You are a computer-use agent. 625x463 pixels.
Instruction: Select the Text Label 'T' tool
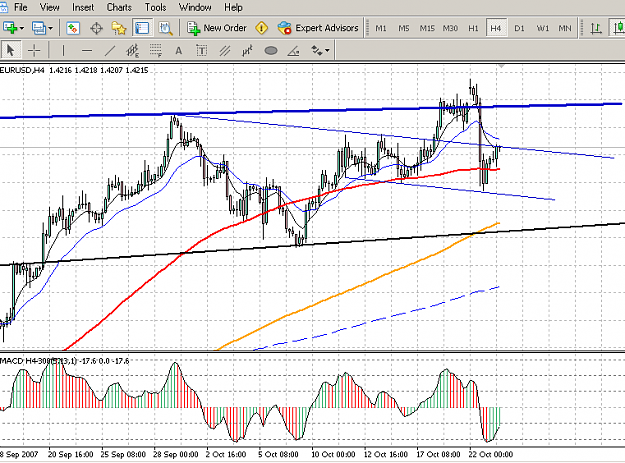(202, 51)
